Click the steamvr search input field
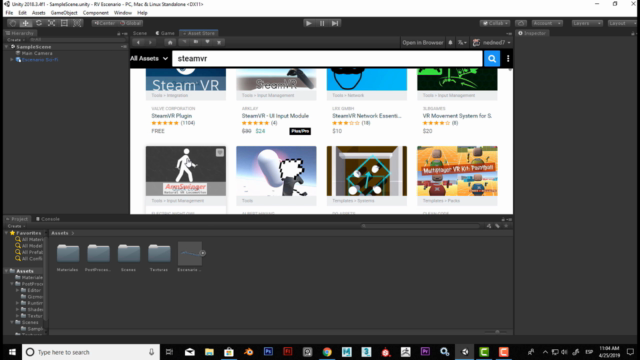This screenshot has width=640, height=360. pos(327,58)
